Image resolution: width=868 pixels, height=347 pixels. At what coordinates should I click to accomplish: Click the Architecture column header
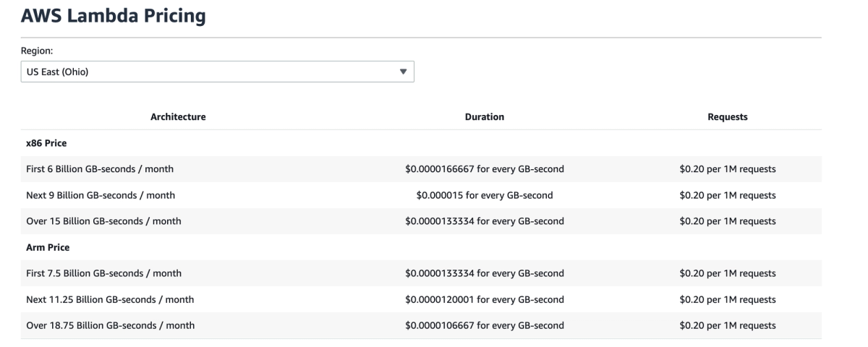pyautogui.click(x=178, y=116)
